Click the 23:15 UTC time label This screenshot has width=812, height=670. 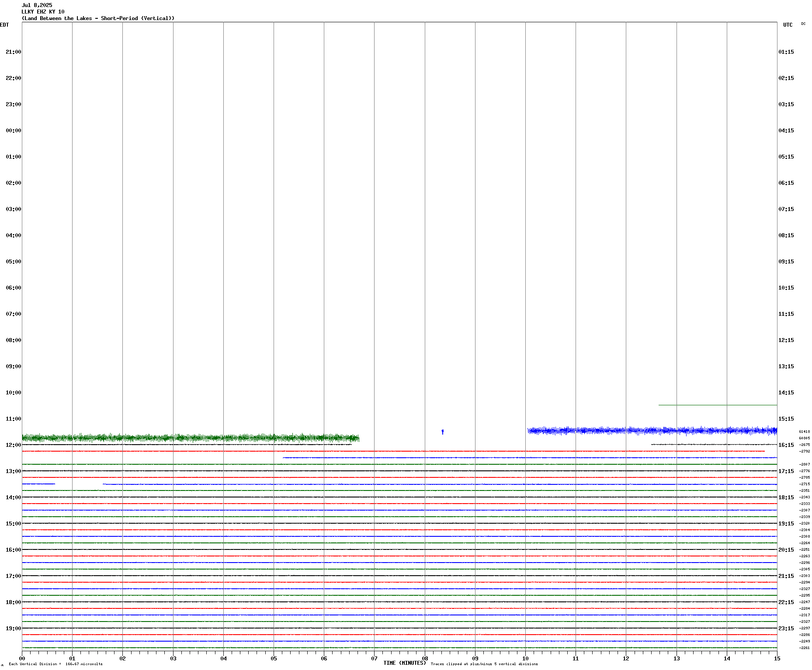(x=786, y=629)
